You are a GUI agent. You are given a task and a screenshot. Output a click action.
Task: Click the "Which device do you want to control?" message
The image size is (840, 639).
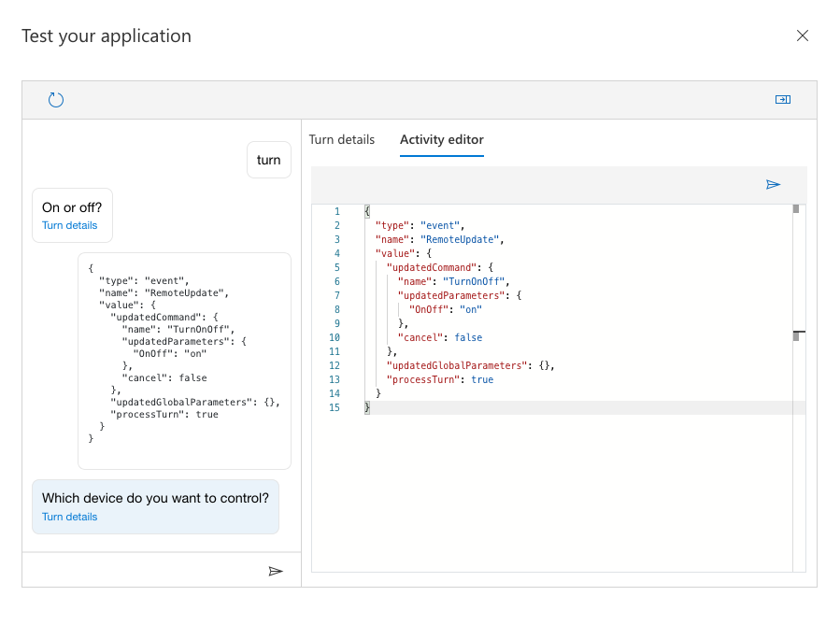[155, 499]
